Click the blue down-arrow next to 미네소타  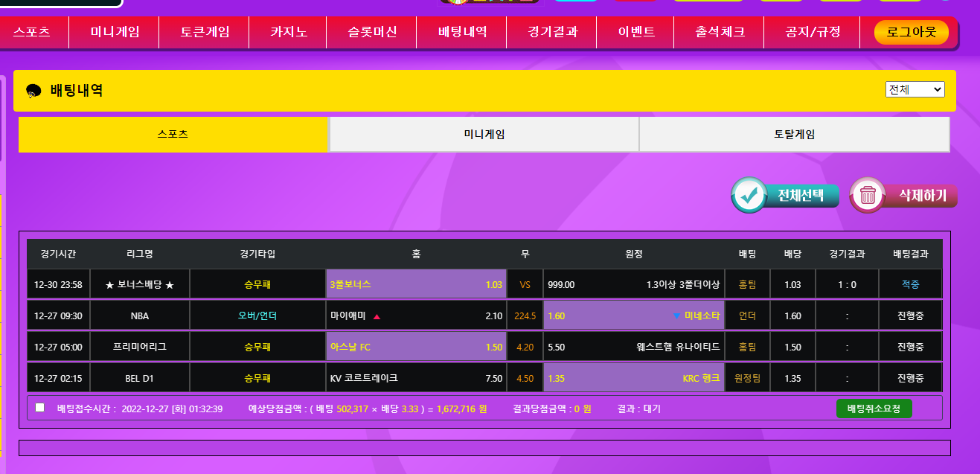pos(676,316)
